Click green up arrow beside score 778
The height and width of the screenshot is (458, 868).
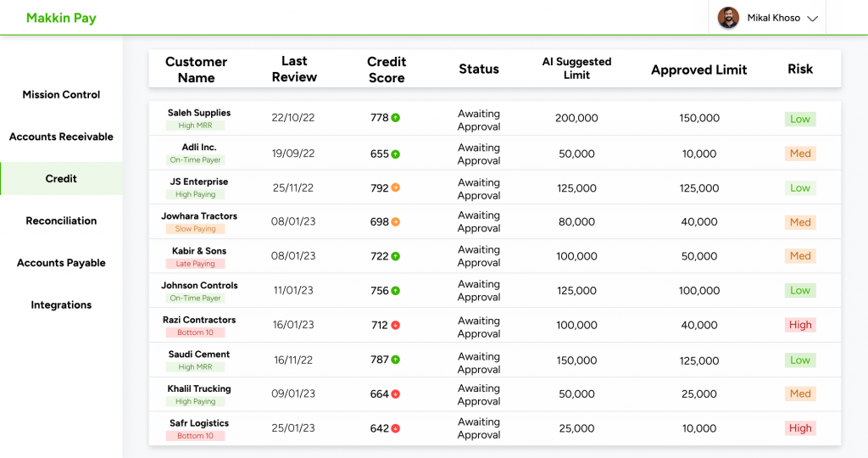(x=396, y=118)
